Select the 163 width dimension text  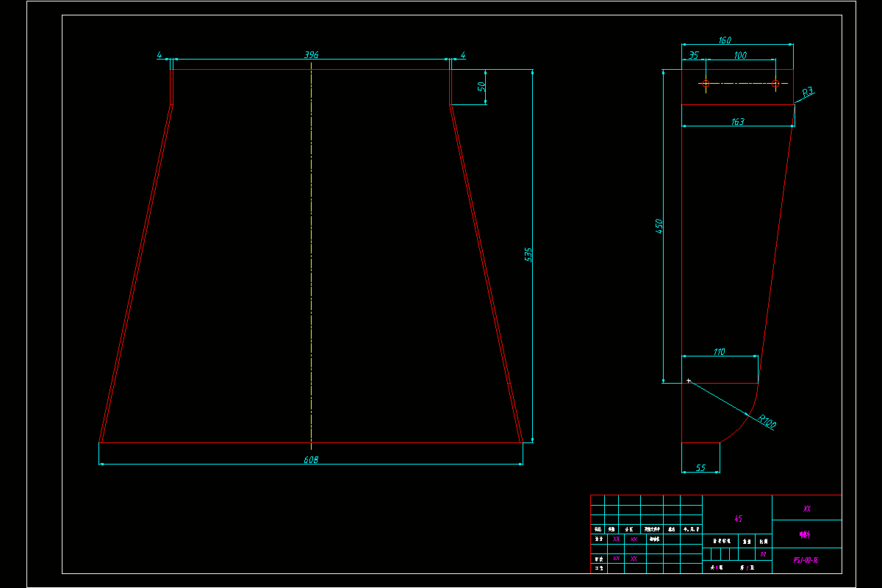coord(738,121)
